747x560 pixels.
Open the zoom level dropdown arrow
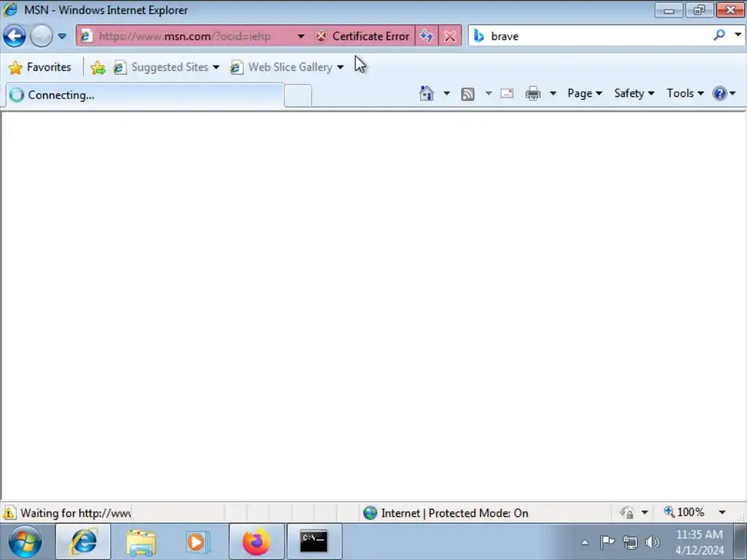[x=722, y=513]
